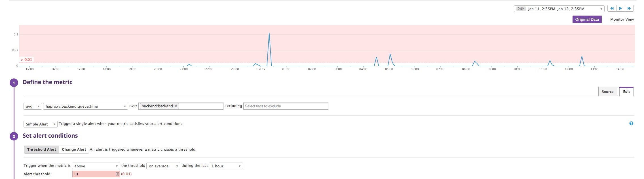This screenshot has height=179, width=644.
Task: Open the avg aggregation dropdown
Action: click(x=33, y=106)
